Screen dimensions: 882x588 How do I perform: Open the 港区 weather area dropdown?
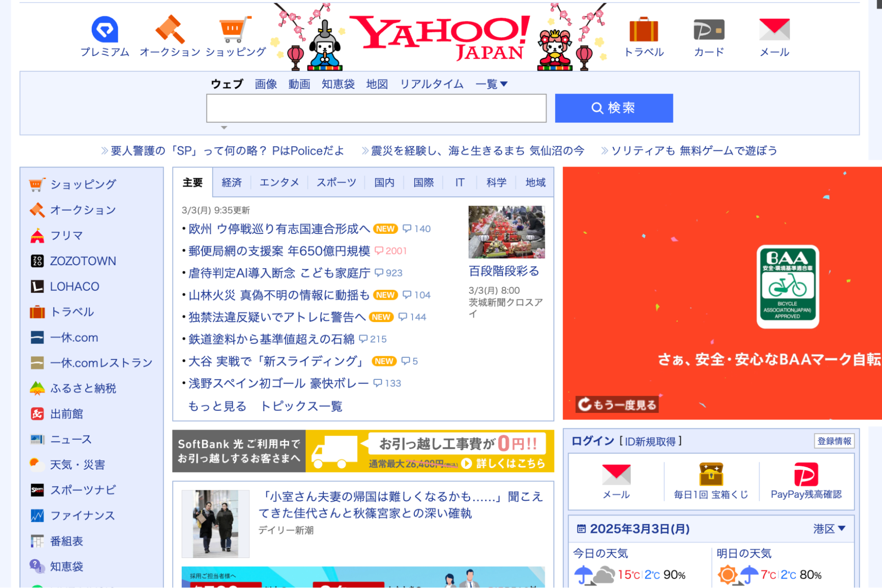point(829,529)
